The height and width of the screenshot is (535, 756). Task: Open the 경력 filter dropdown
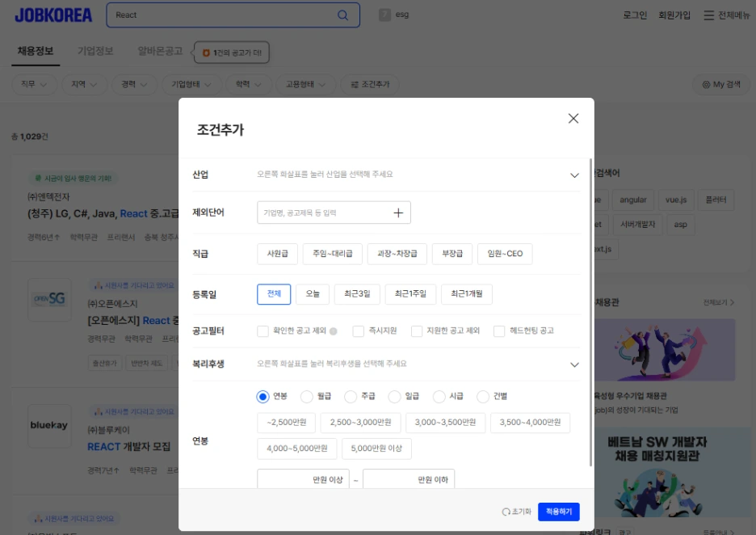point(135,84)
